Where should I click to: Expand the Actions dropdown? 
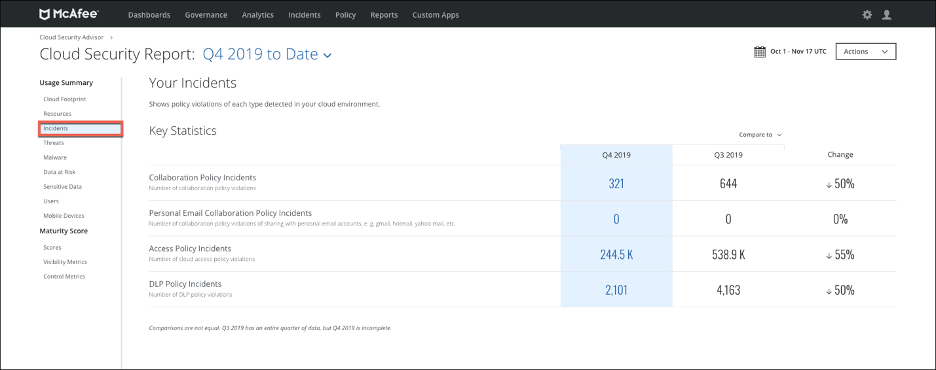(866, 52)
